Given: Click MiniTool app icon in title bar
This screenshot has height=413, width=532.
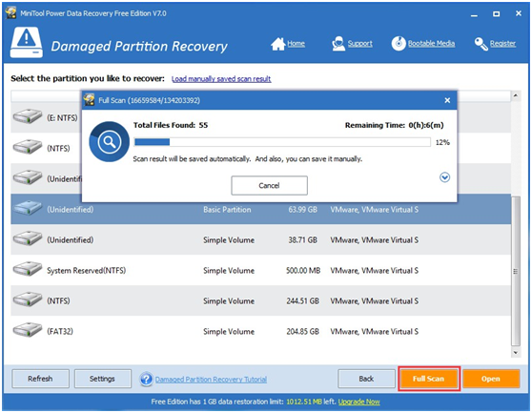Looking at the screenshot, I should [x=10, y=13].
